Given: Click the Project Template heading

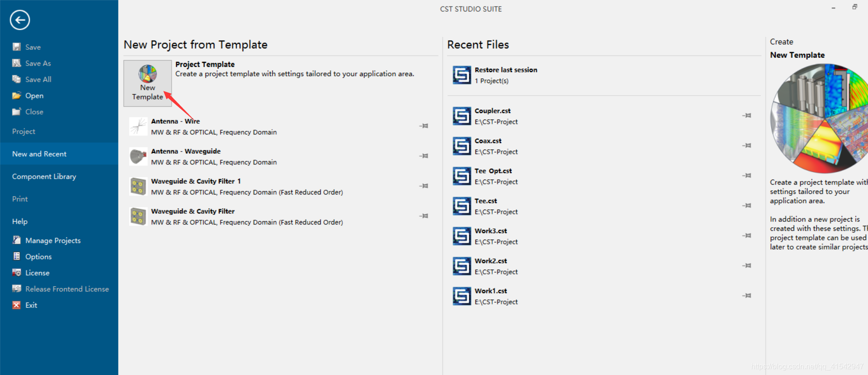Looking at the screenshot, I should click(x=205, y=64).
